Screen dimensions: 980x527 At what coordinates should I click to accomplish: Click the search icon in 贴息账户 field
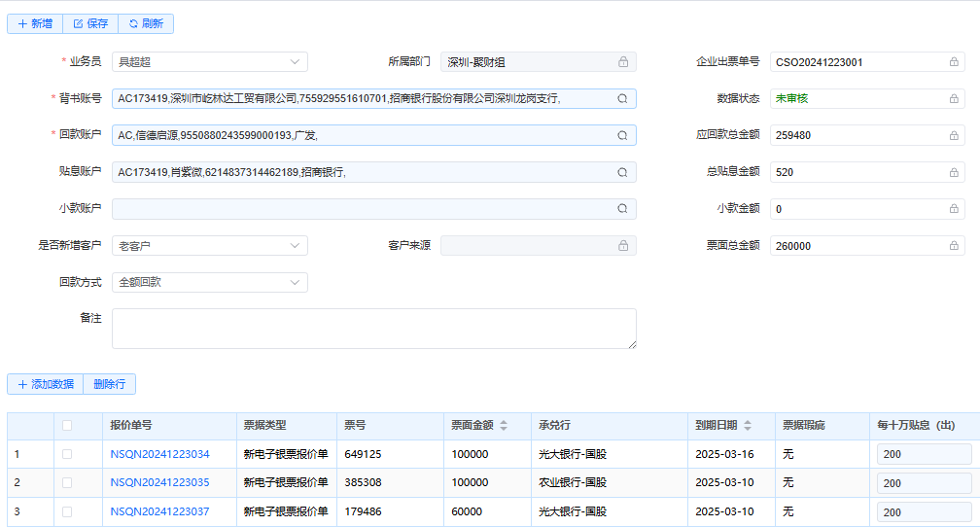pos(622,173)
